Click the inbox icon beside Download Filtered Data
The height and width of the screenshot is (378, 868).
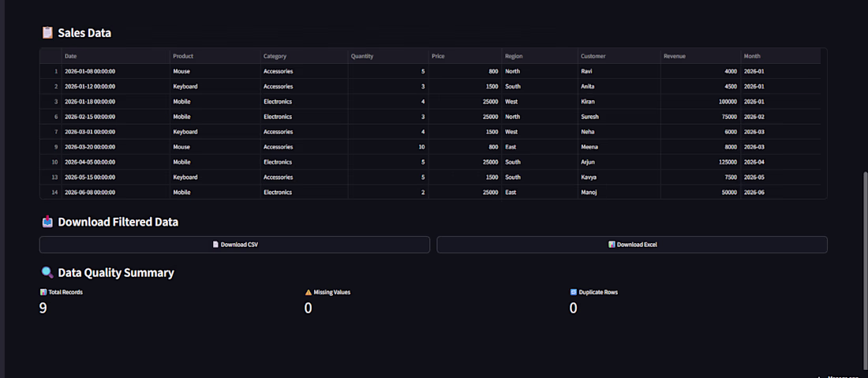pyautogui.click(x=47, y=222)
